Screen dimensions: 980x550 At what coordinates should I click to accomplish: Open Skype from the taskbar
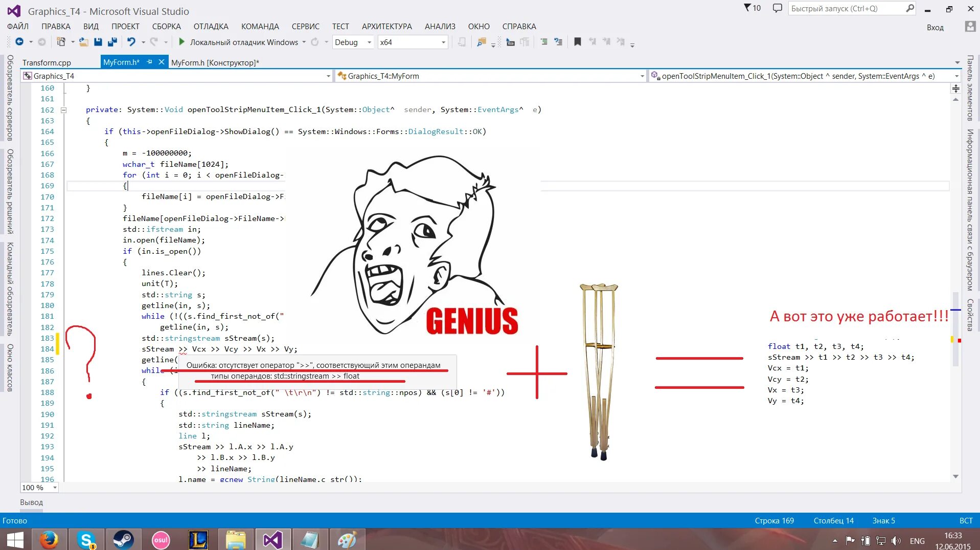[86, 540]
